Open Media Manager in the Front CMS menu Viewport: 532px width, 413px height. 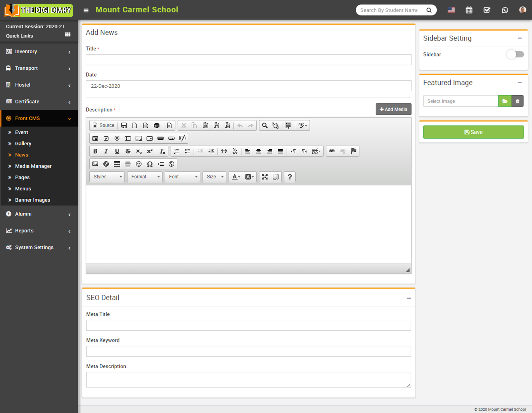coord(33,166)
